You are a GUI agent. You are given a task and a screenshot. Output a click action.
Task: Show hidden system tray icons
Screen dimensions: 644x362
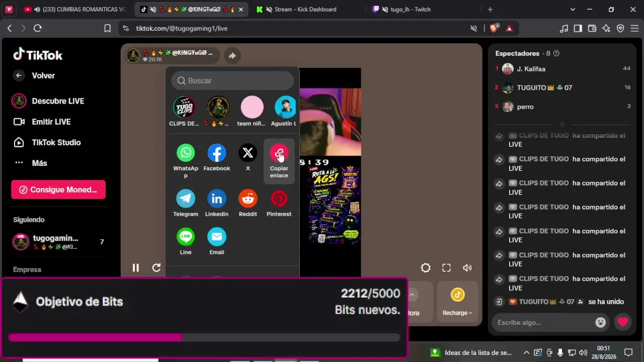[x=526, y=352]
